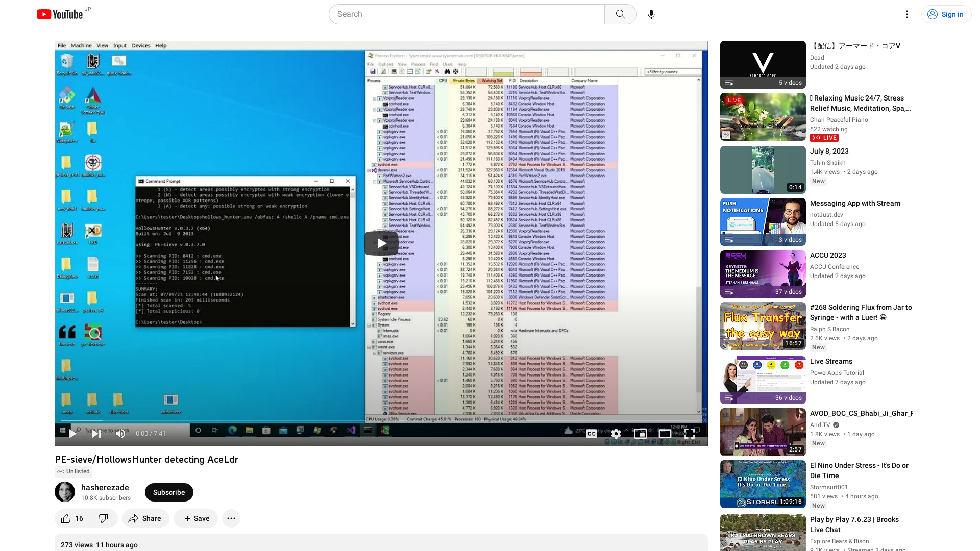The image size is (980, 551).
Task: Enter full screen mode
Action: (690, 434)
